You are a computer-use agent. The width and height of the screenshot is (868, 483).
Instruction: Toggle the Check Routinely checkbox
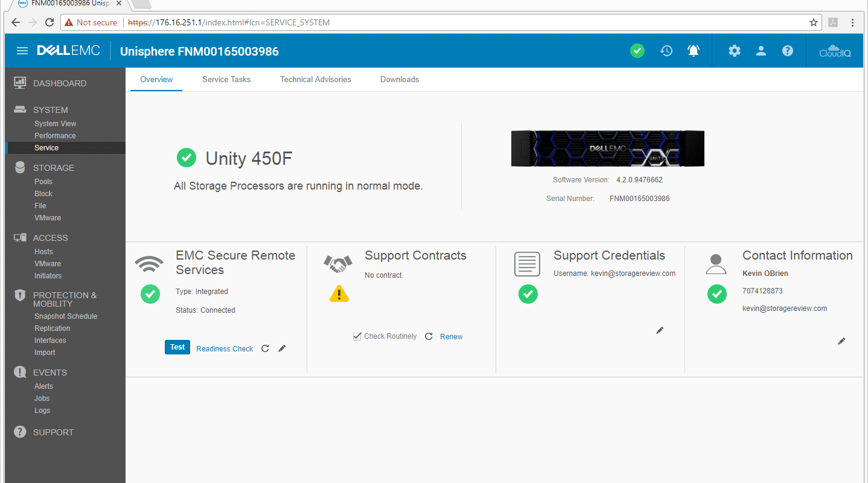click(357, 336)
